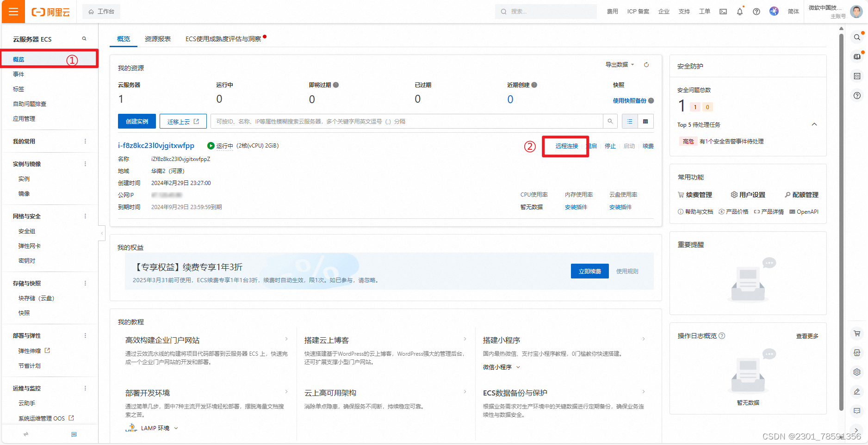Click 使用快照备份 link
This screenshot has height=445, width=868.
(x=630, y=101)
